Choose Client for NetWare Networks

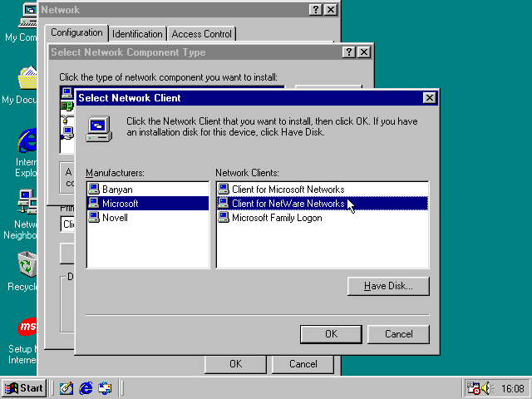pos(322,203)
